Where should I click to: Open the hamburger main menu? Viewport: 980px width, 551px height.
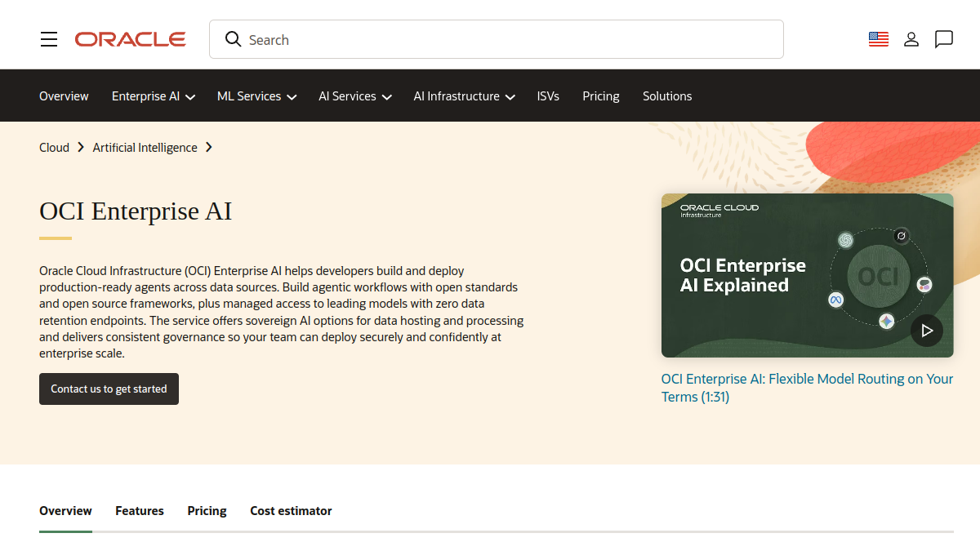click(49, 39)
